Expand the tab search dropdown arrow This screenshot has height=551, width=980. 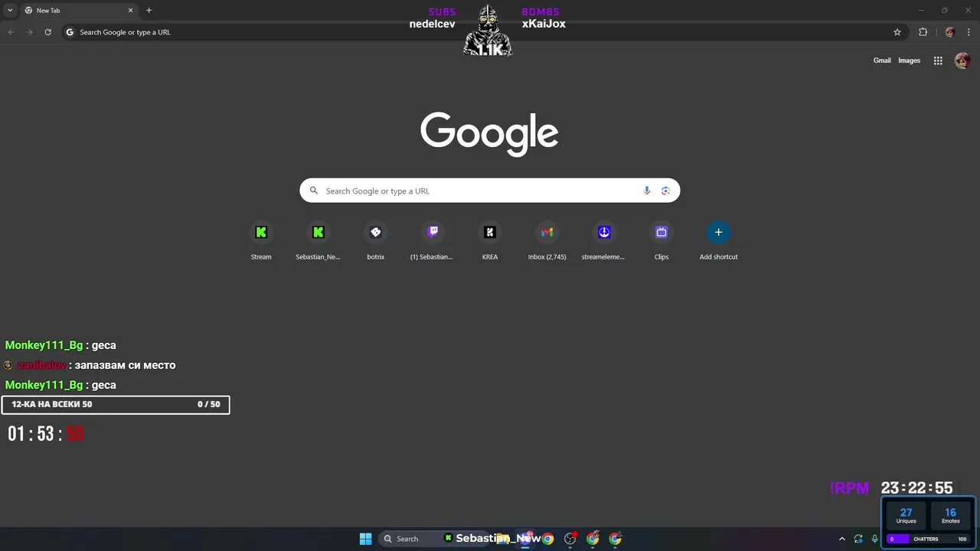[x=9, y=11]
